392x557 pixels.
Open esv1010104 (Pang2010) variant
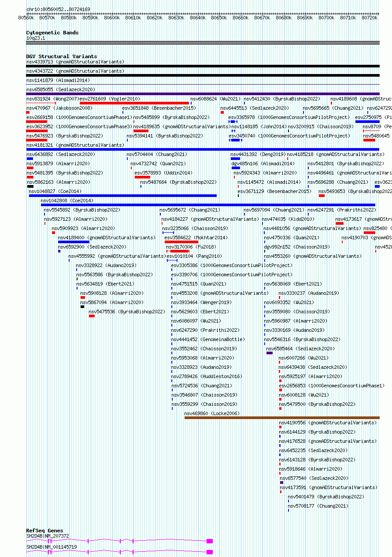point(194,256)
